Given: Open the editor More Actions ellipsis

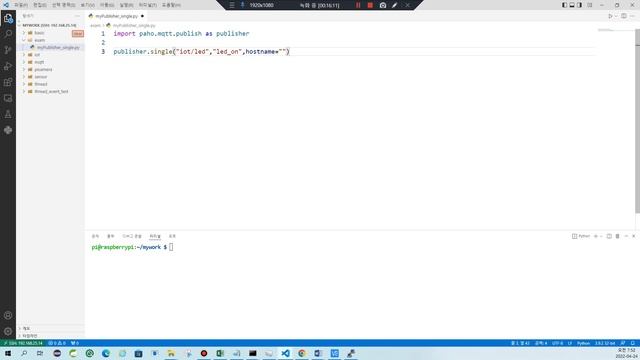Looking at the screenshot, I should [632, 16].
